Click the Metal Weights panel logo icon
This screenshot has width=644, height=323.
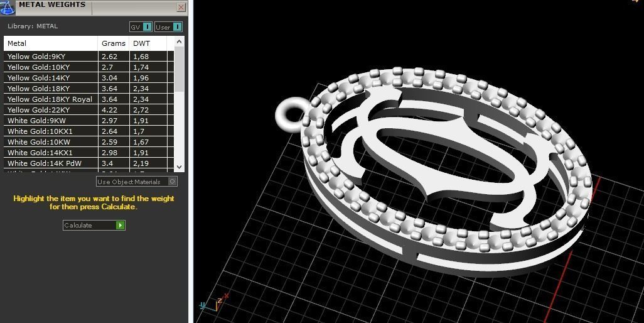click(x=7, y=7)
